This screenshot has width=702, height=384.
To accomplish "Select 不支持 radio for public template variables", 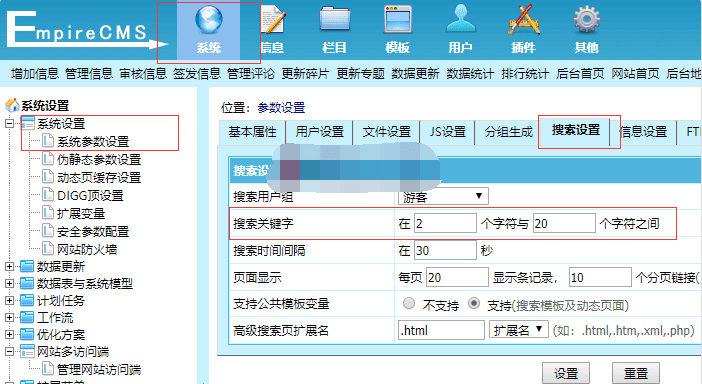I will (408, 304).
